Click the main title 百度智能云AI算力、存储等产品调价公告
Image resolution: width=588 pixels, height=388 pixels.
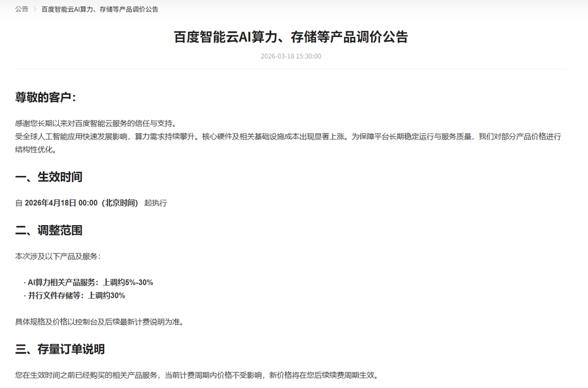291,37
